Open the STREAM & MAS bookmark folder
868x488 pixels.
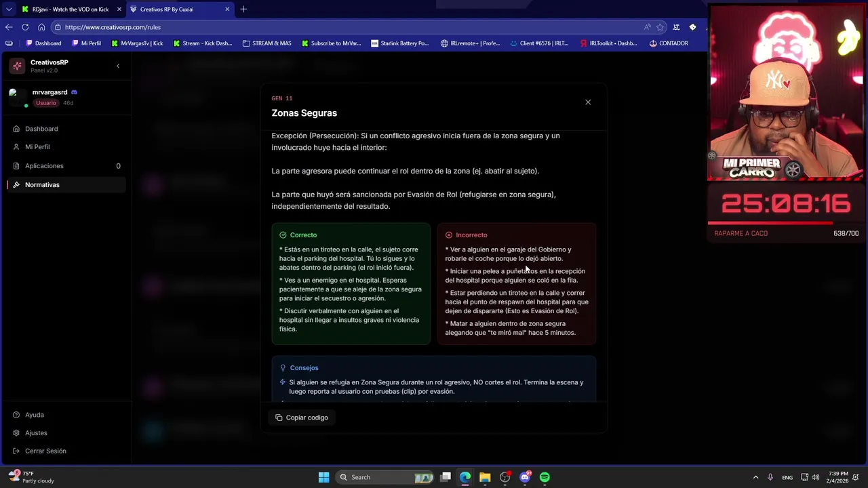pyautogui.click(x=267, y=43)
